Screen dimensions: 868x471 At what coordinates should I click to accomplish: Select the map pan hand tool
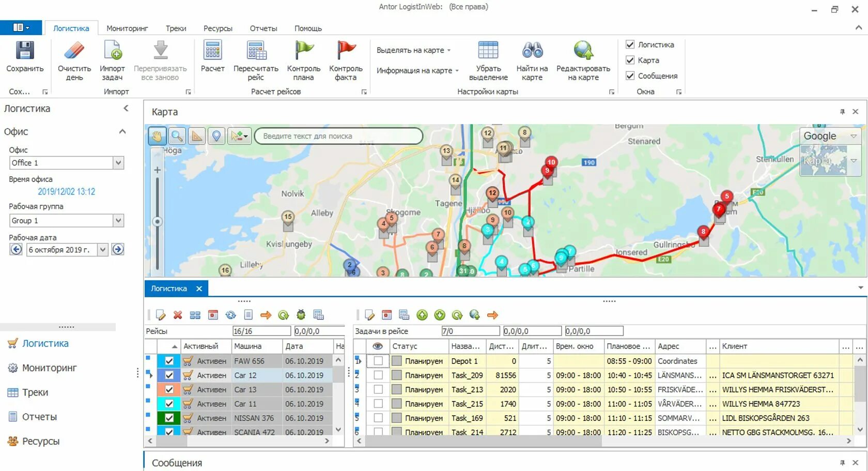tap(157, 136)
